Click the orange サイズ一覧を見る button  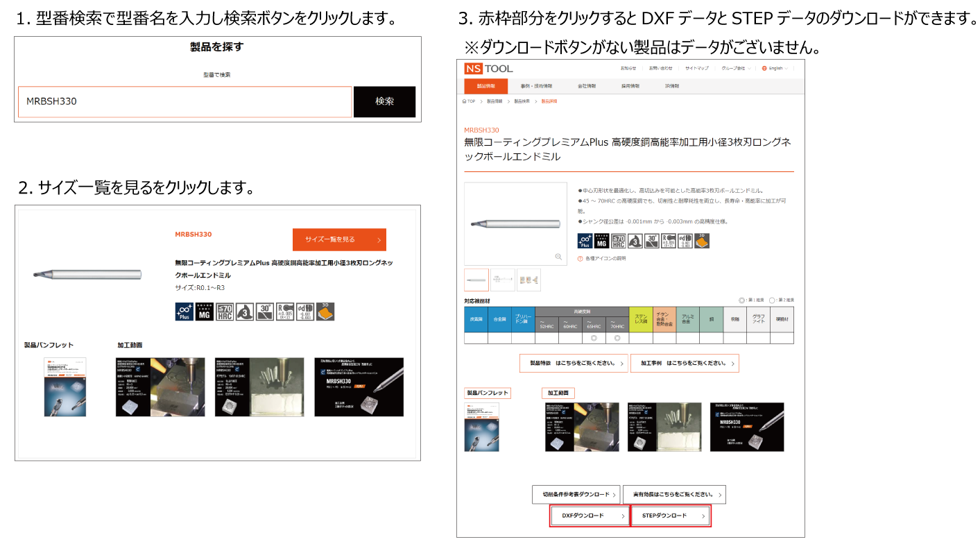339,239
